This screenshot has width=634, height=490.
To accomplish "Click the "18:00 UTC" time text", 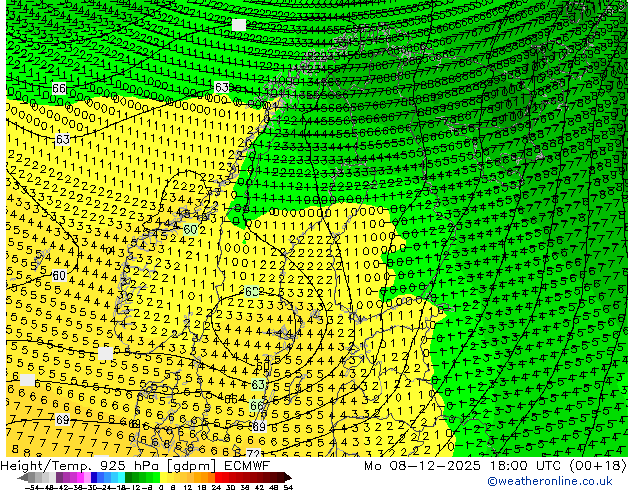I will [x=525, y=465].
